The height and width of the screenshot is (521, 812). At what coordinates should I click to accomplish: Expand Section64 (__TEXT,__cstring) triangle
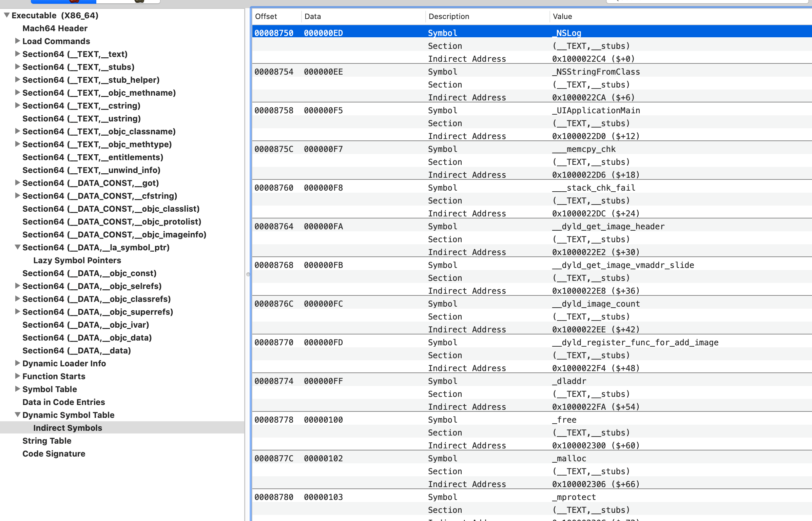coord(17,105)
